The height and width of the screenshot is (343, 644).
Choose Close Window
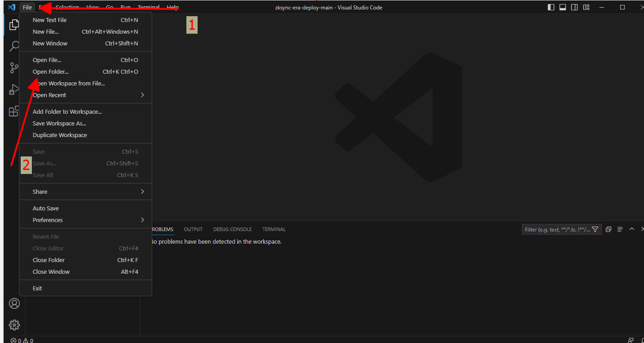(x=85, y=272)
